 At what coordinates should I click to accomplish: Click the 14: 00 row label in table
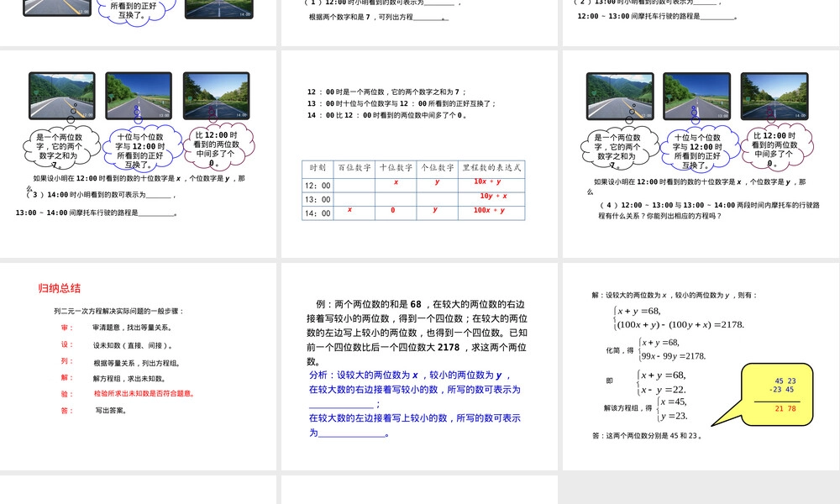tap(318, 213)
